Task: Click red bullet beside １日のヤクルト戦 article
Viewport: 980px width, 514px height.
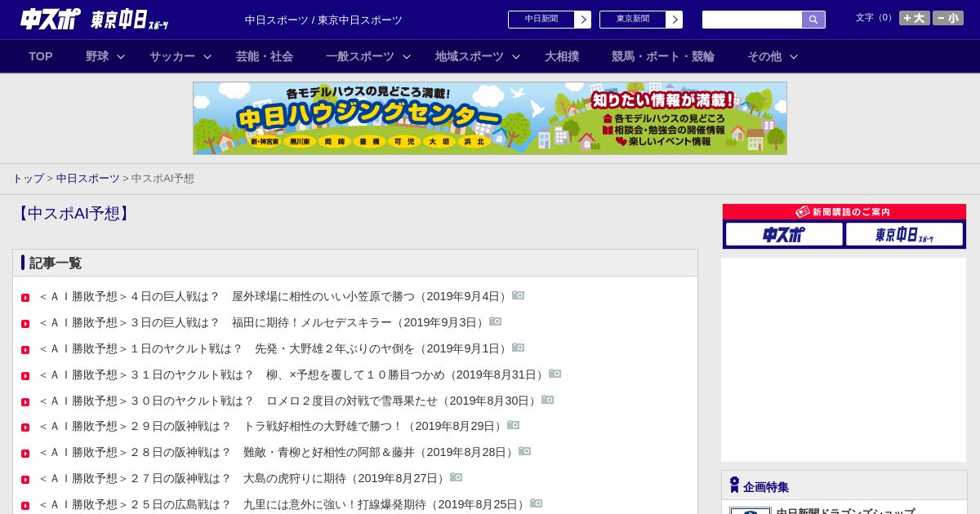Action: pyautogui.click(x=25, y=350)
